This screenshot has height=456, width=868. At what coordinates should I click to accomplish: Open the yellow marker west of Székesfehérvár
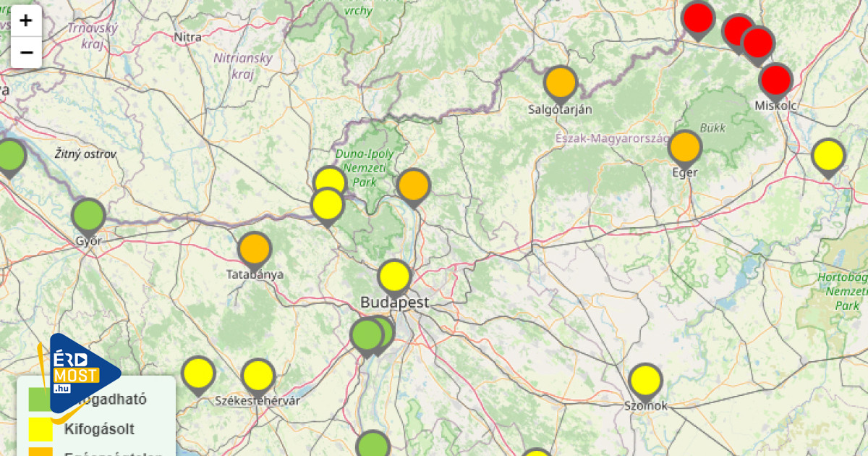tap(198, 373)
